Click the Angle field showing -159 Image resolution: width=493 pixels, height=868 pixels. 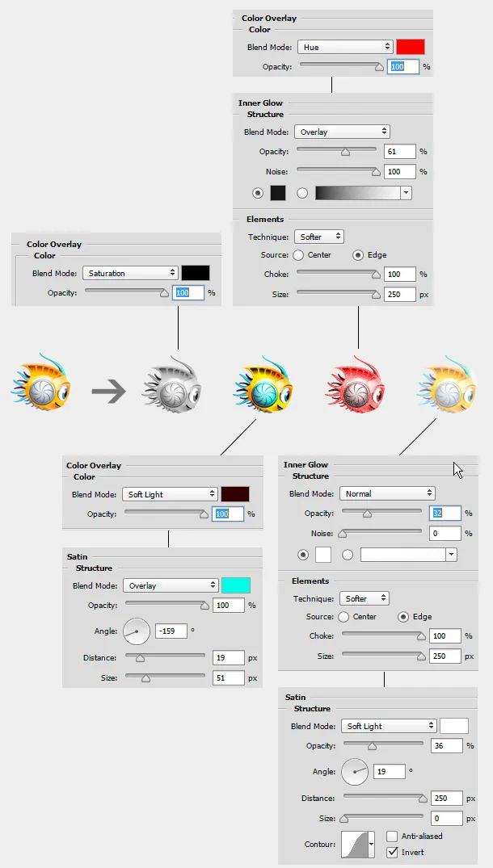click(171, 631)
